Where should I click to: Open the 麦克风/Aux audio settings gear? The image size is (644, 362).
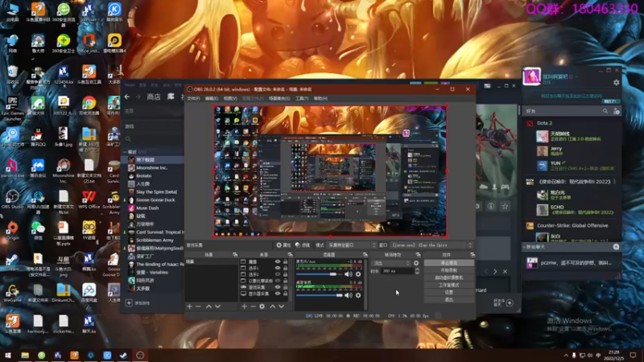358,274
